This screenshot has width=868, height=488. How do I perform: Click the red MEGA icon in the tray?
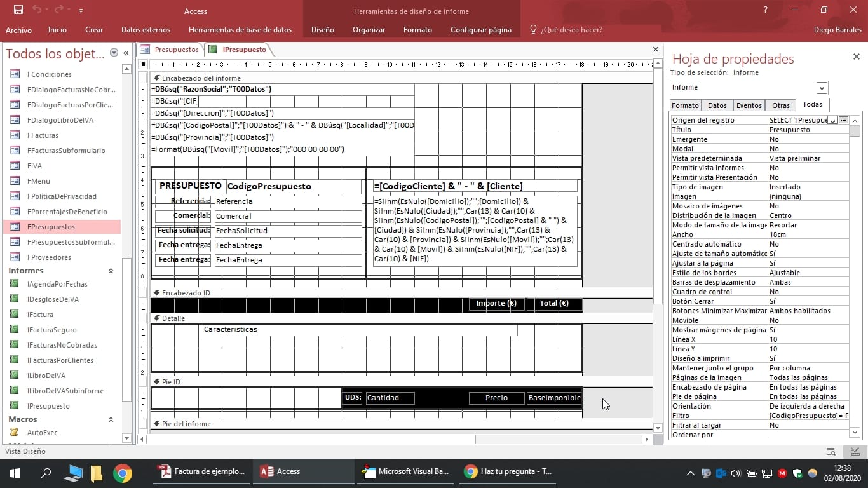(782, 473)
